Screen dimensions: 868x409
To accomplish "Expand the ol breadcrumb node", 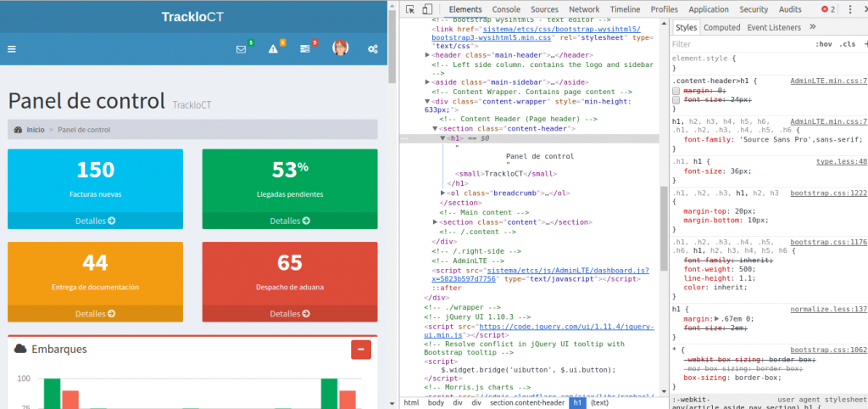I will point(442,193).
